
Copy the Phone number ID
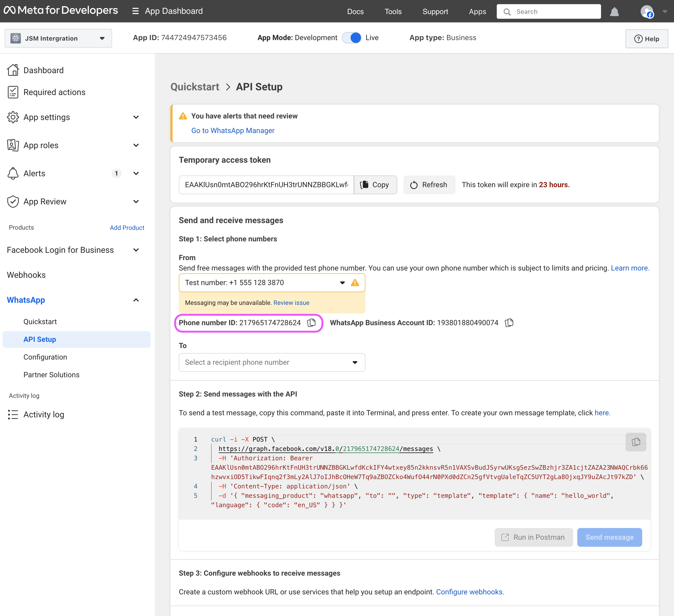coord(311,323)
